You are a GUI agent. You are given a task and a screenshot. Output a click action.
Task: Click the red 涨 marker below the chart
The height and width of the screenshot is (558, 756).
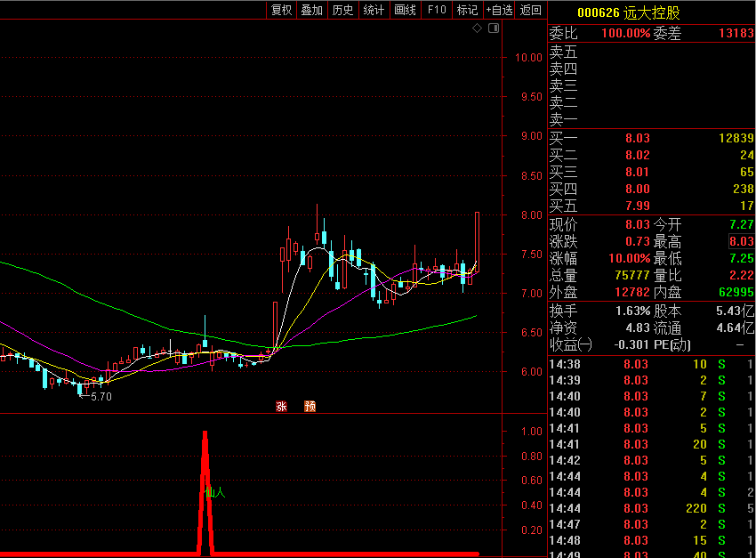(282, 407)
